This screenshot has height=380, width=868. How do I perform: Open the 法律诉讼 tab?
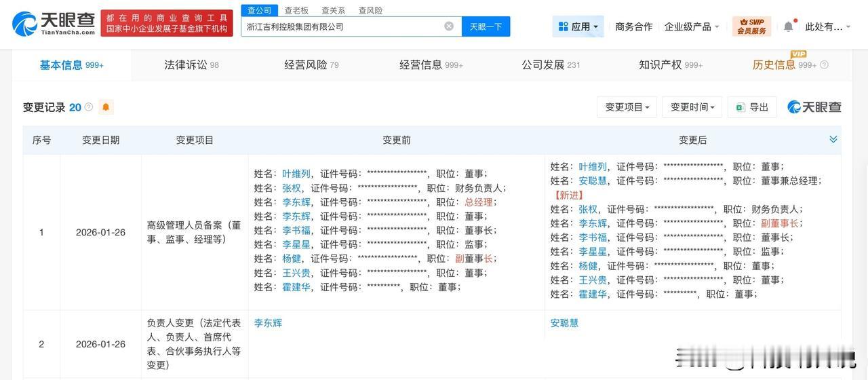tap(191, 65)
